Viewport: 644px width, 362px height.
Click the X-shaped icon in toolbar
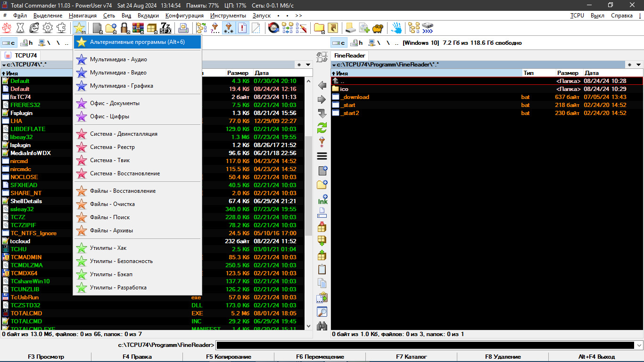pos(21,28)
